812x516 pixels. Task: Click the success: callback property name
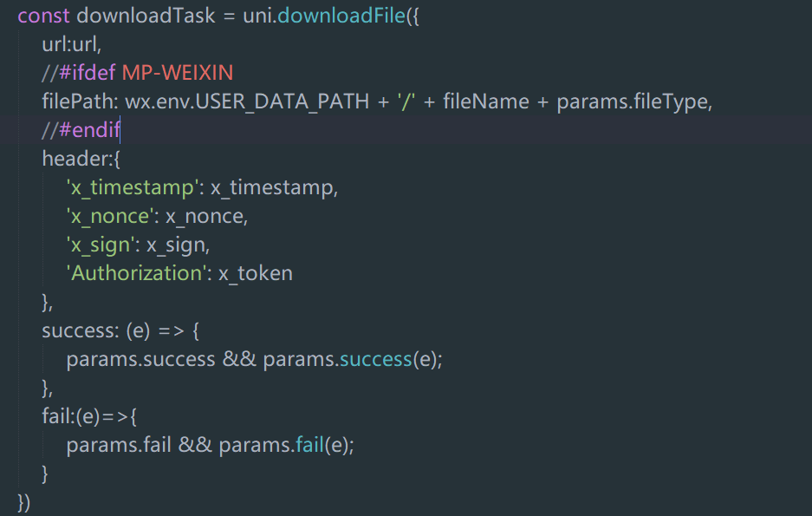pyautogui.click(x=75, y=330)
